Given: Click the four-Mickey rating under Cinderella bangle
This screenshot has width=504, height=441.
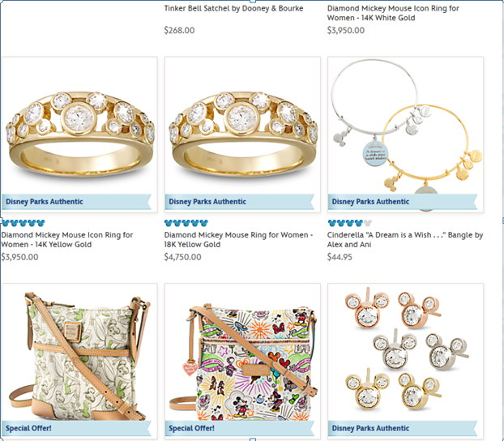Looking at the screenshot, I should [x=349, y=223].
